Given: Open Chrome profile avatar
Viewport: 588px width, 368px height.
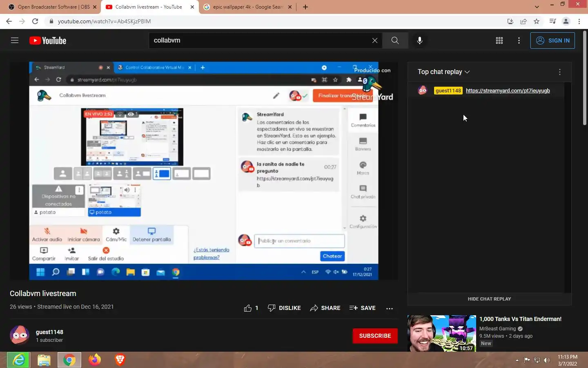Looking at the screenshot, I should click(x=566, y=21).
